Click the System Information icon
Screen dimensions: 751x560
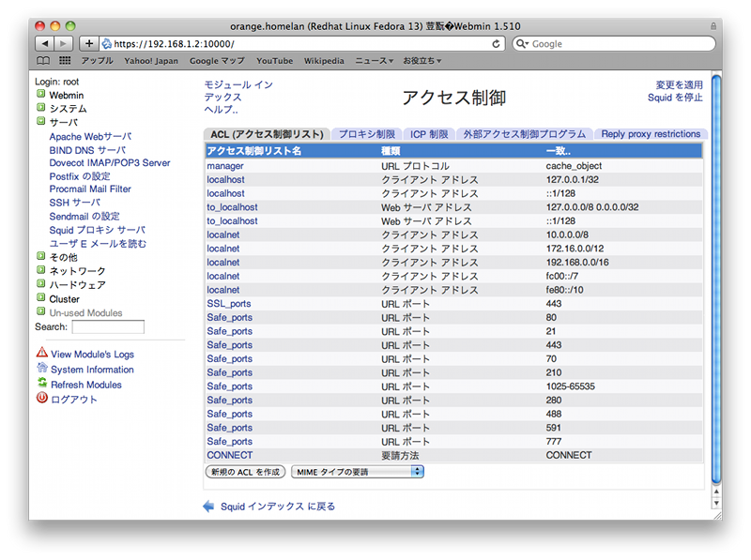pyautogui.click(x=41, y=369)
